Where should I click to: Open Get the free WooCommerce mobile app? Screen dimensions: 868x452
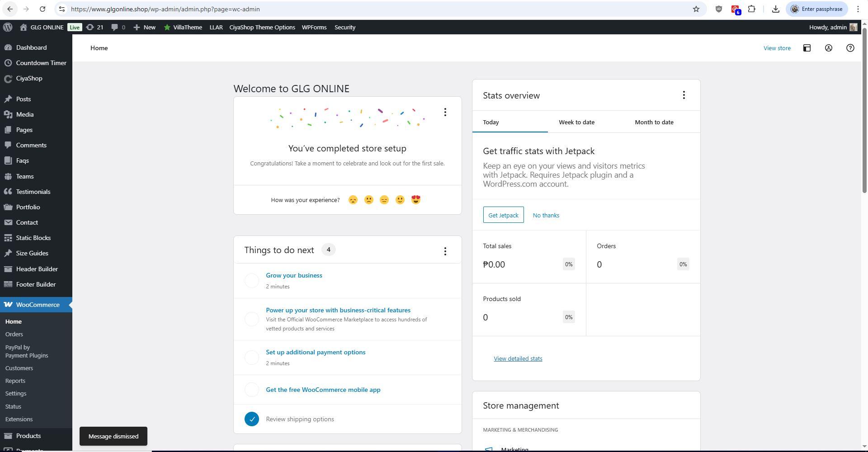point(323,390)
